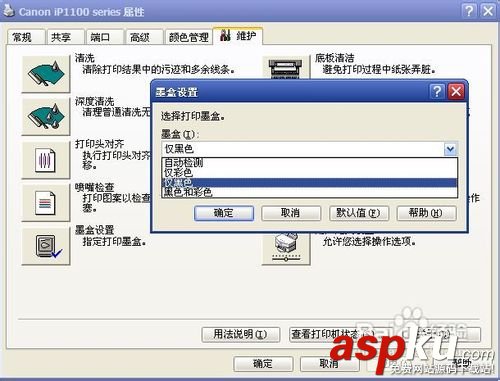Click the Print Head Alignment (打印头对齐) icon
This screenshot has height=381, width=500.
(46, 160)
